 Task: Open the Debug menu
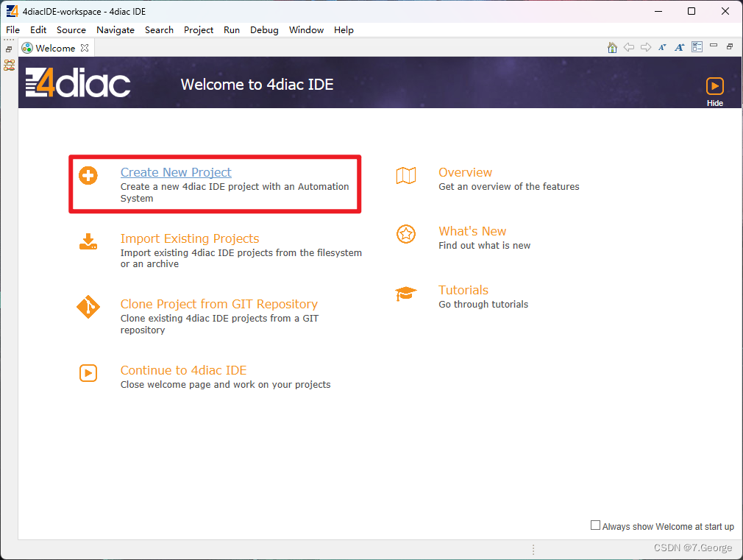click(x=264, y=30)
